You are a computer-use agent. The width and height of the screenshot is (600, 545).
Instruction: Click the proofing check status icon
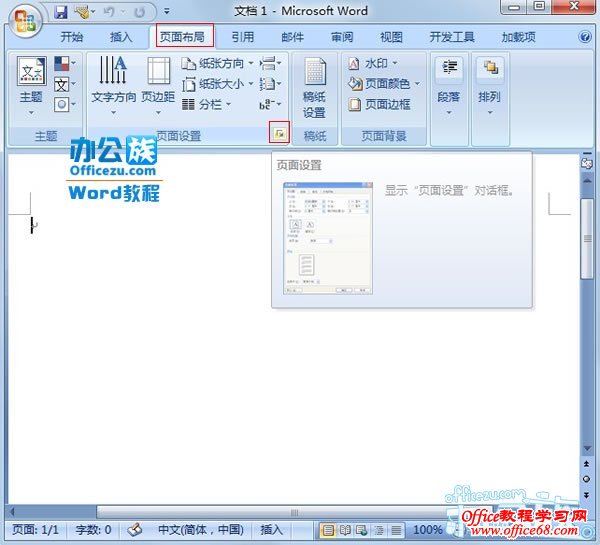click(x=135, y=530)
